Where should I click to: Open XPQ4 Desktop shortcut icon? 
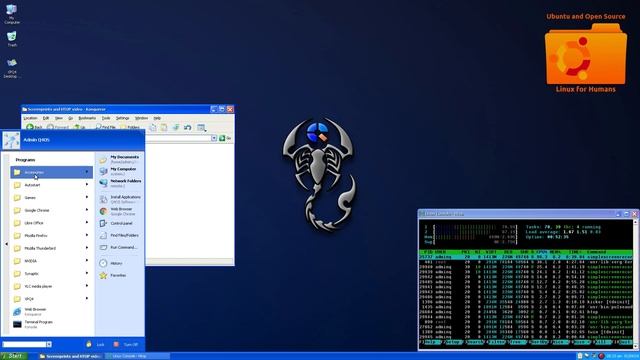coord(12,68)
